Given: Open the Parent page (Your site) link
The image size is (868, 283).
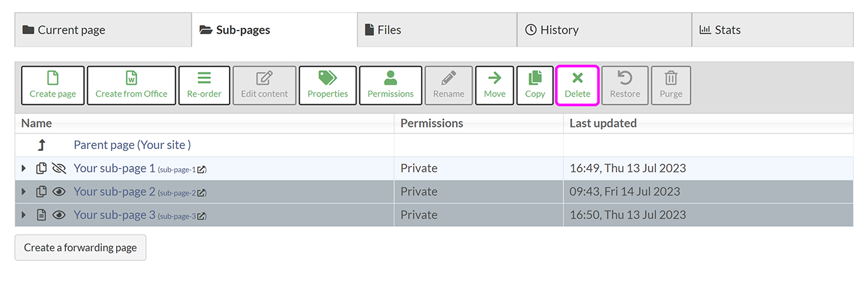Looking at the screenshot, I should 132,145.
